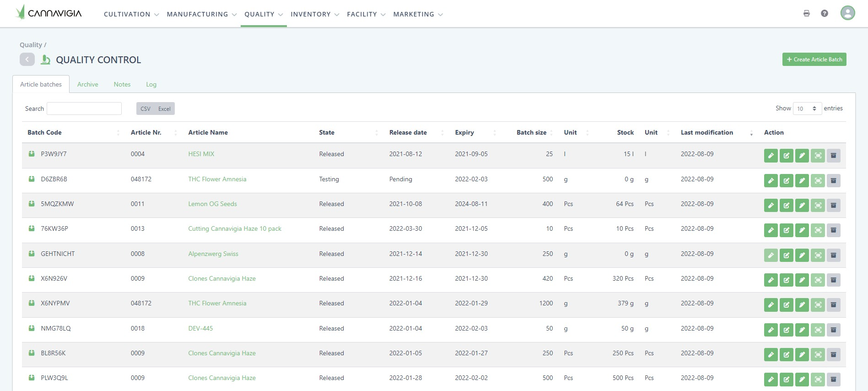Open the Lemon OG Seeds article link
This screenshot has width=868, height=391.
[x=212, y=204]
